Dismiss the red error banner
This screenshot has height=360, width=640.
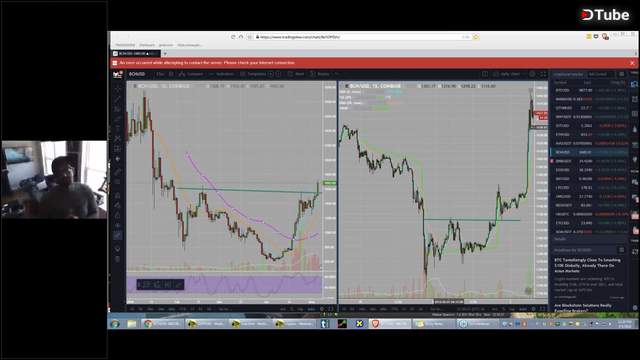[x=632, y=63]
